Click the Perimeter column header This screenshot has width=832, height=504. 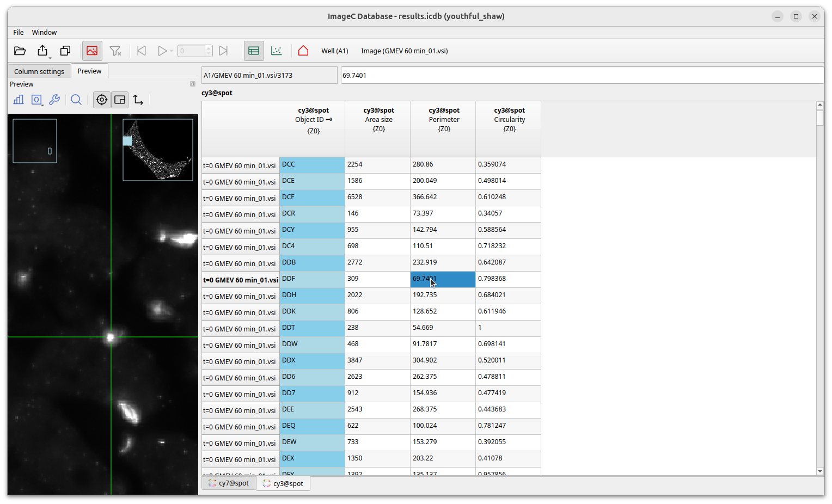444,129
